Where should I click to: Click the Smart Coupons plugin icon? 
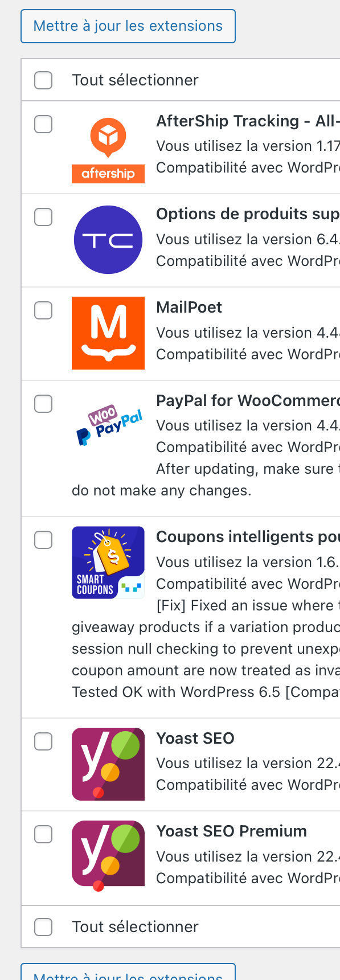click(108, 563)
